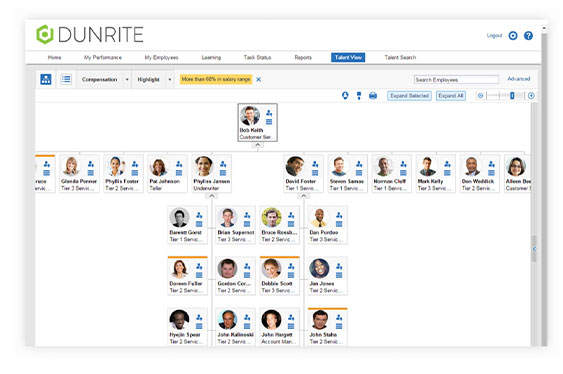Click the Advanced search link
This screenshot has width=563, height=374.
point(518,79)
